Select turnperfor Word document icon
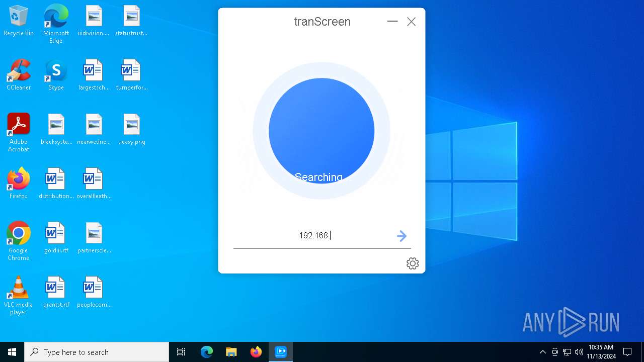644x362 pixels. pyautogui.click(x=131, y=75)
